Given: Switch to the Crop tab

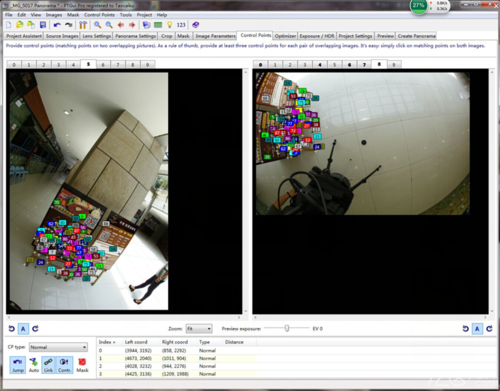Looking at the screenshot, I should (166, 36).
